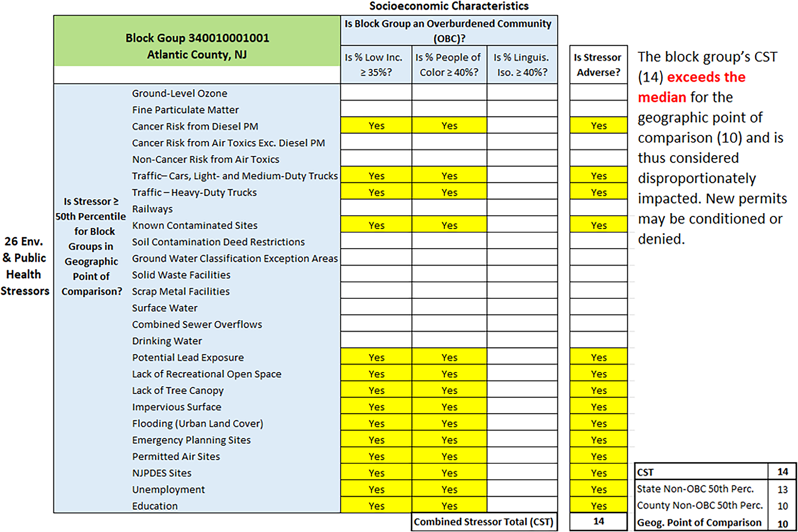
Task: Select the 'Is % Linguis. Iso. ≥ 40%?' header
Action: pos(522,64)
